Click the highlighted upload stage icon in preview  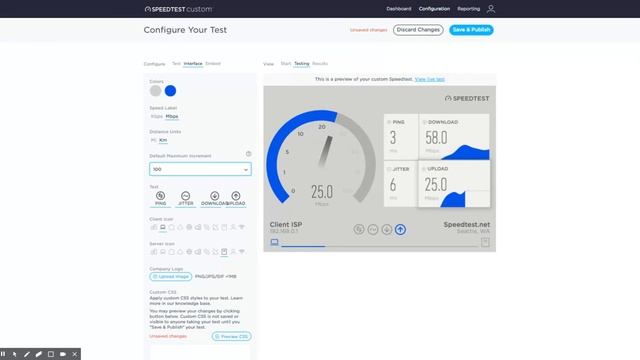click(x=400, y=229)
